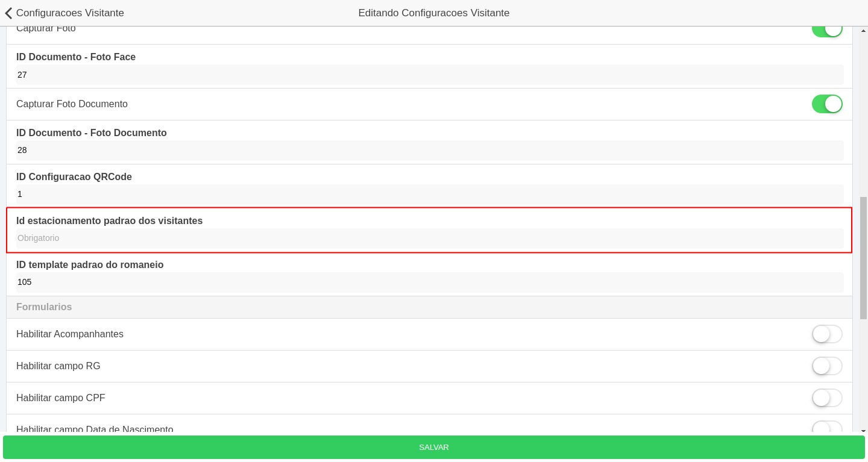Turn off Capturar Foto Documento
Image resolution: width=868 pixels, height=462 pixels.
point(827,104)
